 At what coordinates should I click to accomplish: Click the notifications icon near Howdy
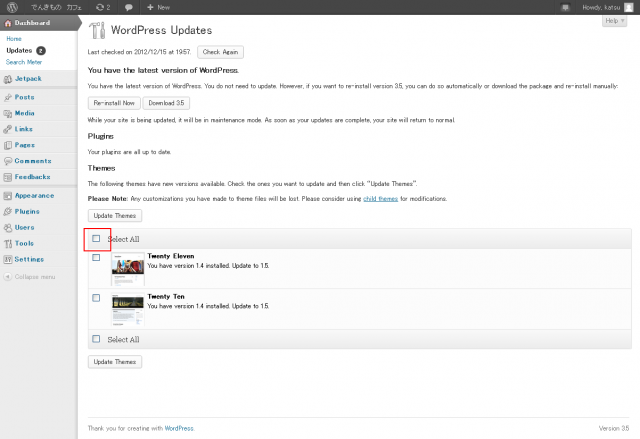pos(565,7)
